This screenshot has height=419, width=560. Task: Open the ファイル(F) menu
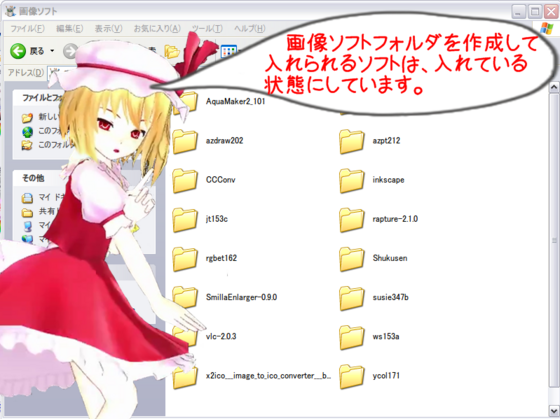(27, 29)
